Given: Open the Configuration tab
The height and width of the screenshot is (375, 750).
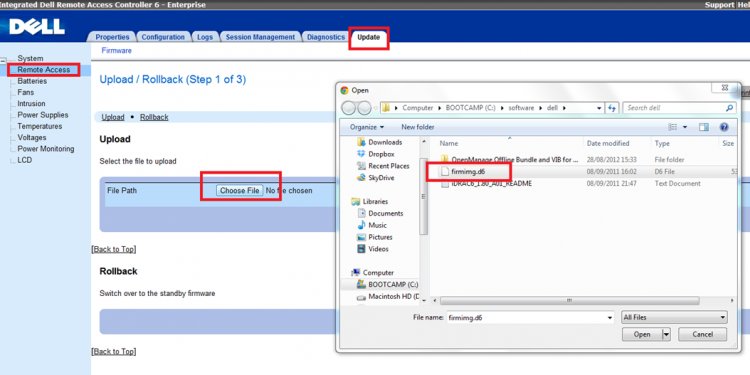Looking at the screenshot, I should pyautogui.click(x=163, y=37).
